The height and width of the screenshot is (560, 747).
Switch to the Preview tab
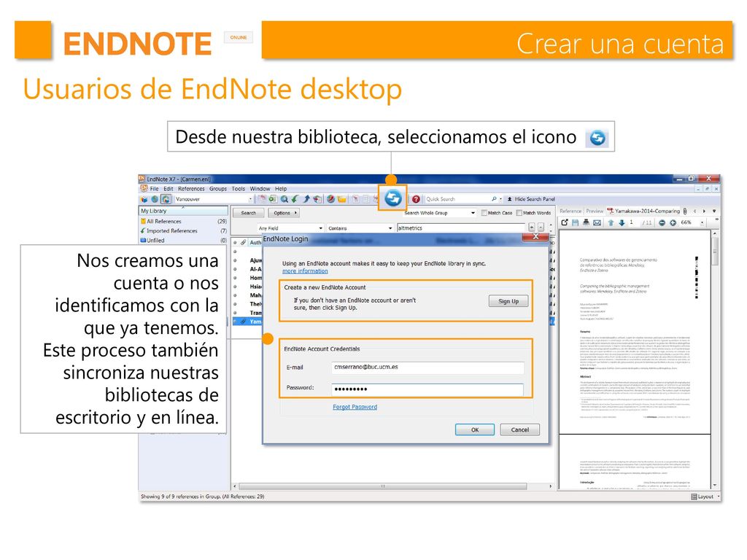[595, 211]
